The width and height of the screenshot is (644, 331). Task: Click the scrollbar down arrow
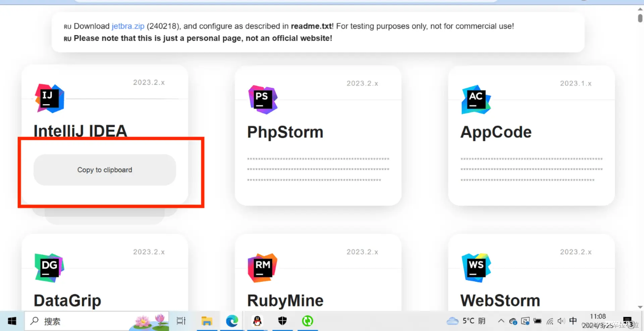[640, 307]
